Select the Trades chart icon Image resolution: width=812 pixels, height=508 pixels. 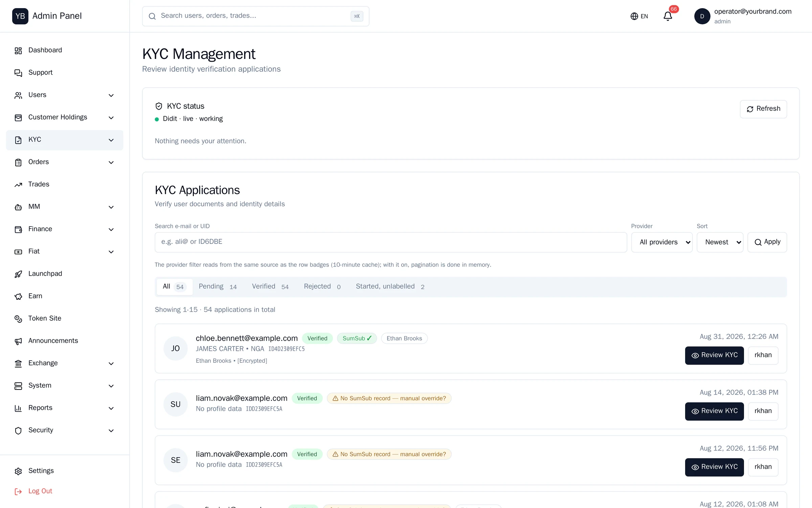coord(18,185)
